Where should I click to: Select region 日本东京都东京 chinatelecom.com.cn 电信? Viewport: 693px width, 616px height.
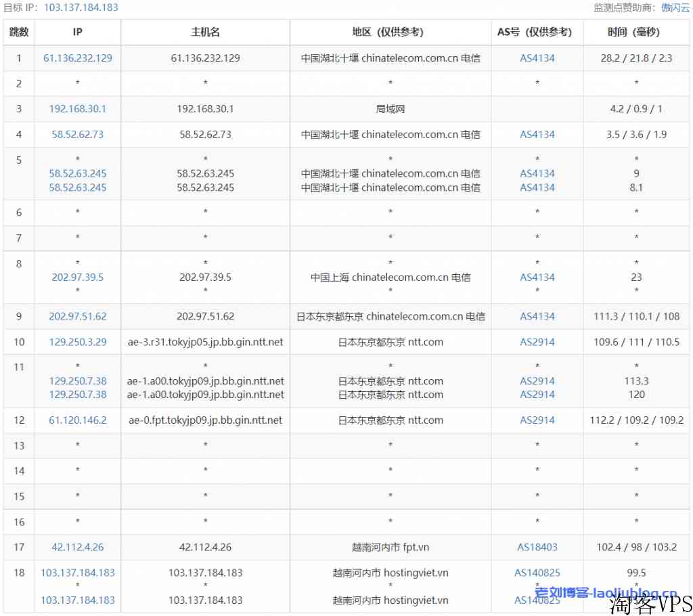point(390,316)
